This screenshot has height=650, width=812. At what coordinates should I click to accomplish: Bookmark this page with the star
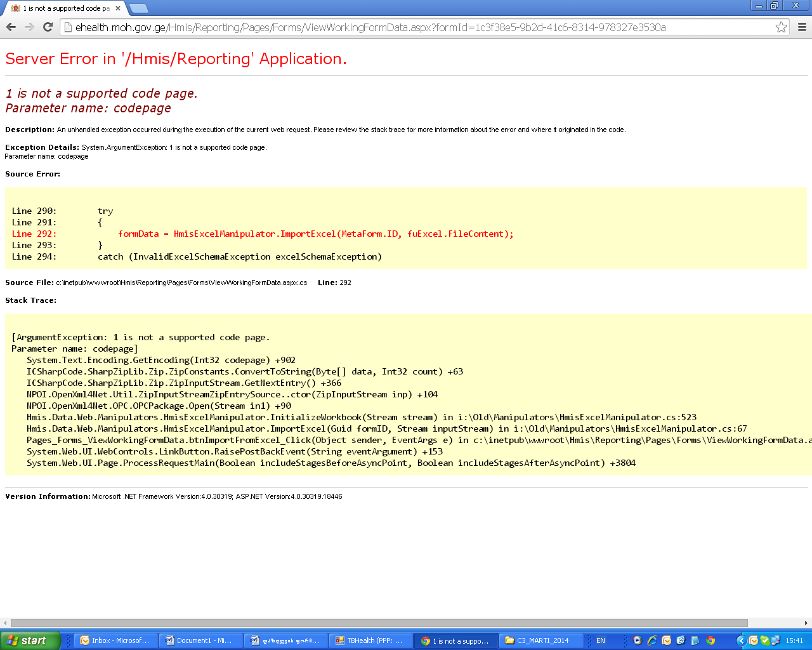pos(781,27)
